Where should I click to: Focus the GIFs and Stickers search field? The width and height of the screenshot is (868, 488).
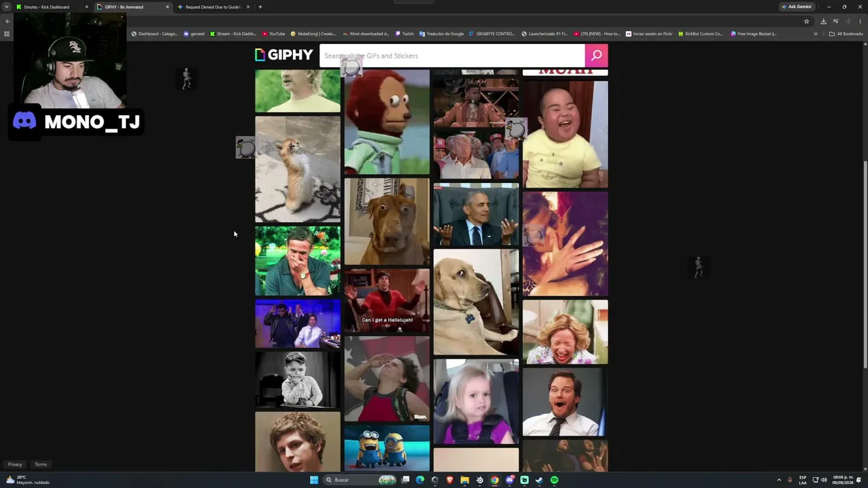(x=452, y=56)
